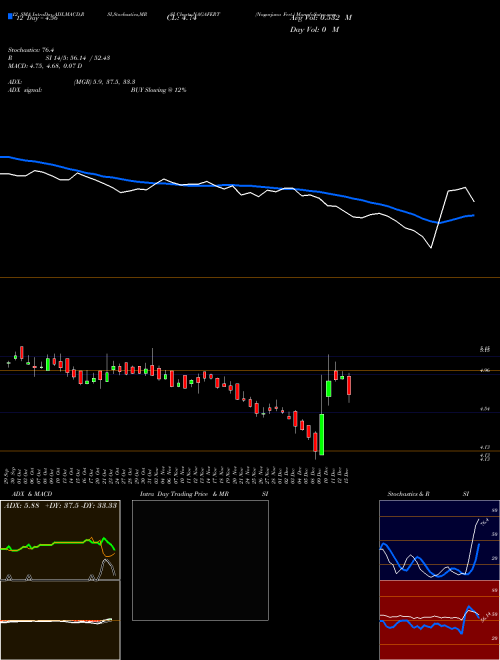Click the 'Stochastics & R' panel title

[x=409, y=494]
